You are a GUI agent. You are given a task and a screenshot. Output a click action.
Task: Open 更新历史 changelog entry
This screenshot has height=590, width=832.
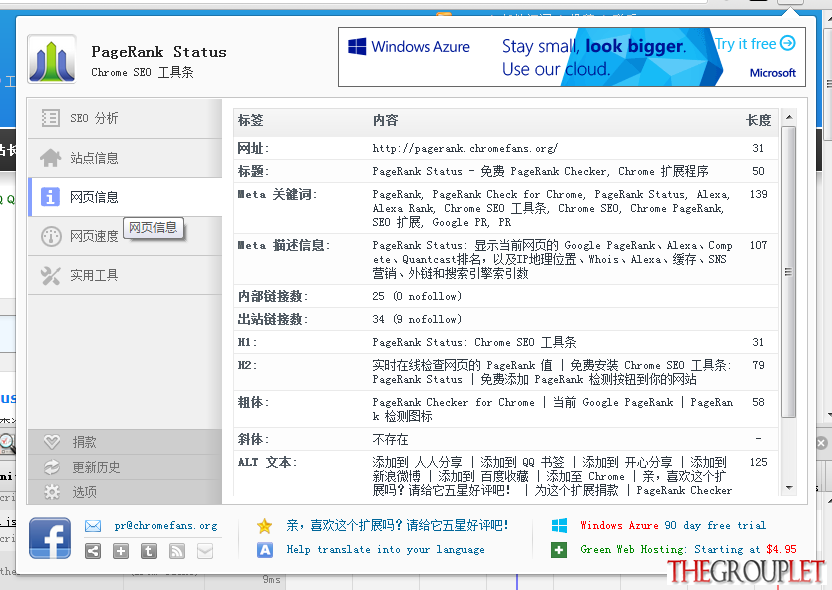125,467
